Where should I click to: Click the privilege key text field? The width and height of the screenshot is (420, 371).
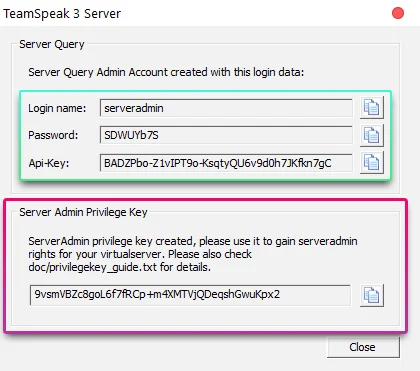pyautogui.click(x=190, y=295)
